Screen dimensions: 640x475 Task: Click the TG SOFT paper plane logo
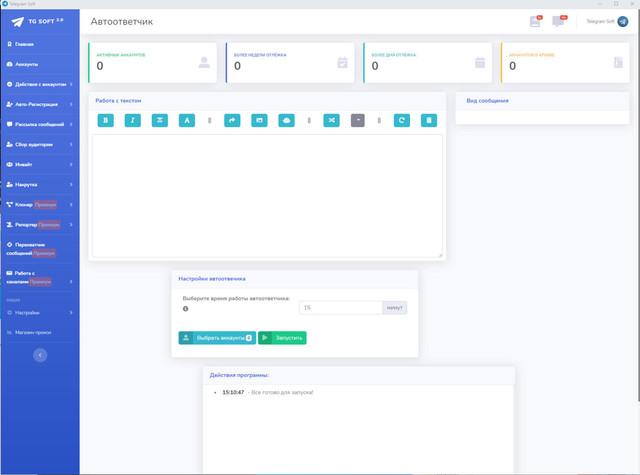[18, 22]
